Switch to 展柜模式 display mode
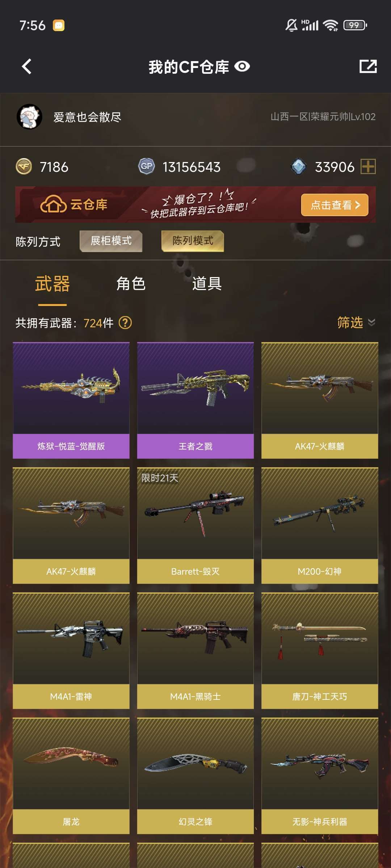The width and height of the screenshot is (391, 868). 111,241
